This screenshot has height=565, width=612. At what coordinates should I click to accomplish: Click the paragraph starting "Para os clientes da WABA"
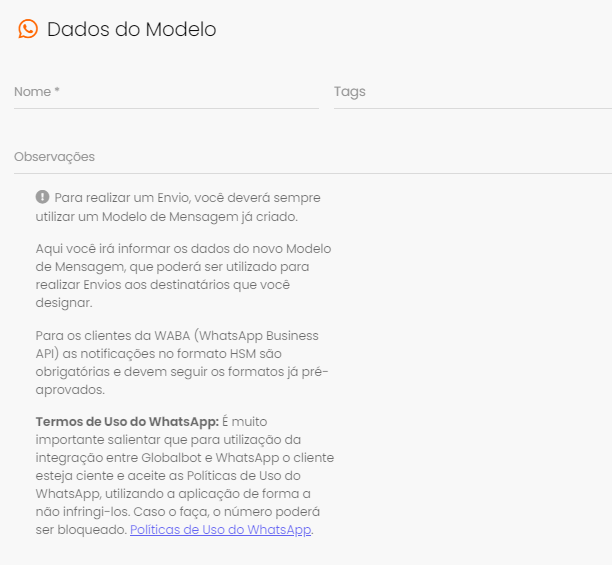point(182,362)
